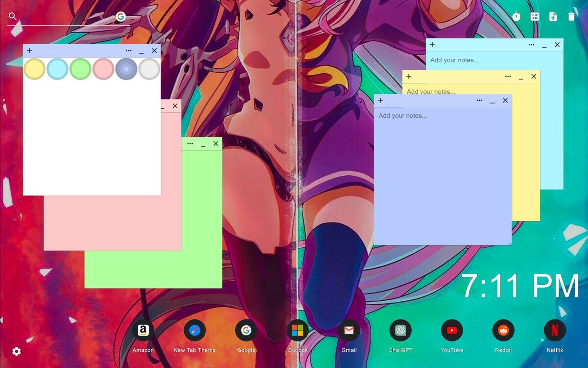Pick the yellow color circle
The width and height of the screenshot is (588, 368).
coord(34,69)
